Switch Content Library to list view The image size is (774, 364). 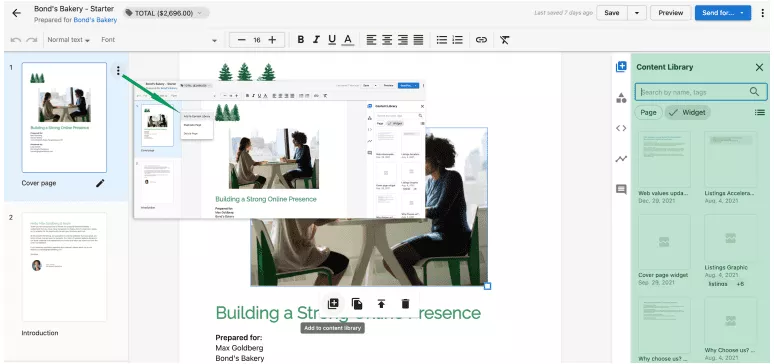(760, 113)
